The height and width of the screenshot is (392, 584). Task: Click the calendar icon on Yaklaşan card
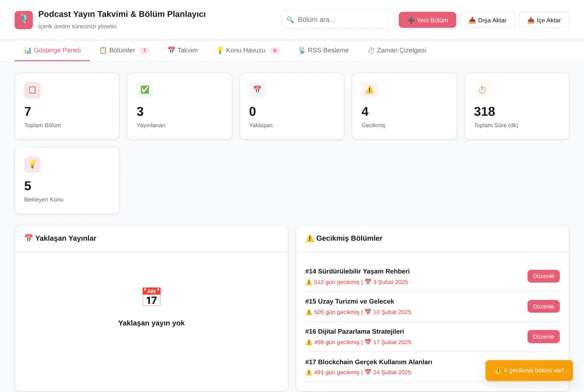coord(257,90)
